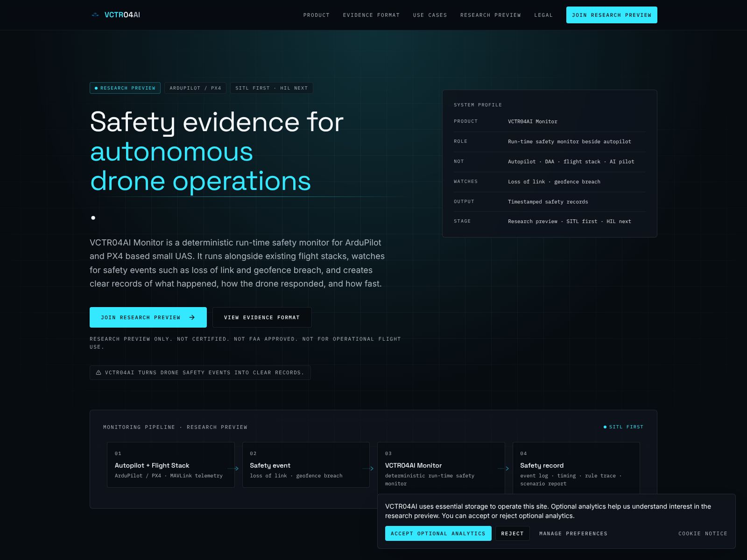The height and width of the screenshot is (560, 747).
Task: Click 'Loss of link · geofence breach' in System Profile
Action: [554, 182]
